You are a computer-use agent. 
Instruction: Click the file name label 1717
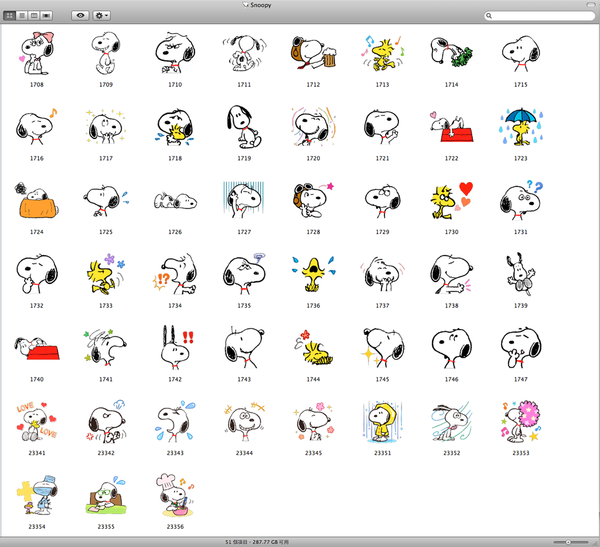tap(106, 158)
